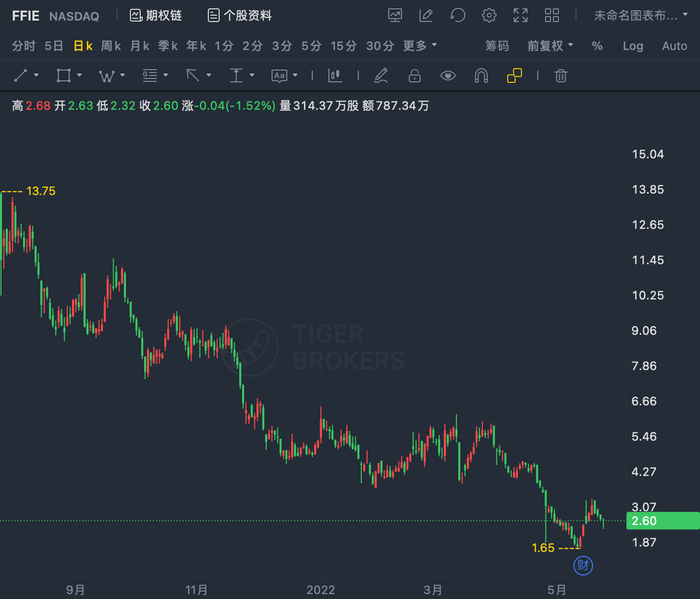Screen dimensions: 700x599
Task: Click the 财 earnings marker on chart
Action: point(583,566)
